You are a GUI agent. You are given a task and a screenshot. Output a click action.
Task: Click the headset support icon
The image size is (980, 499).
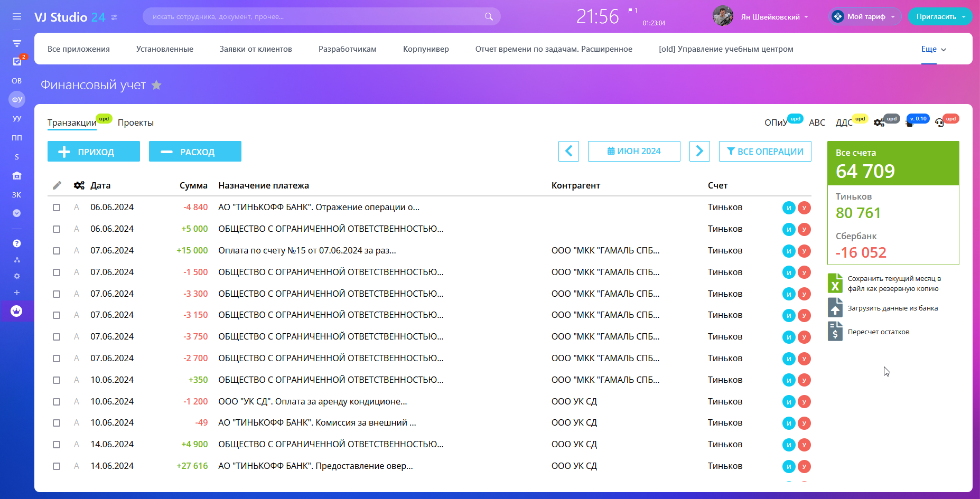pyautogui.click(x=939, y=123)
